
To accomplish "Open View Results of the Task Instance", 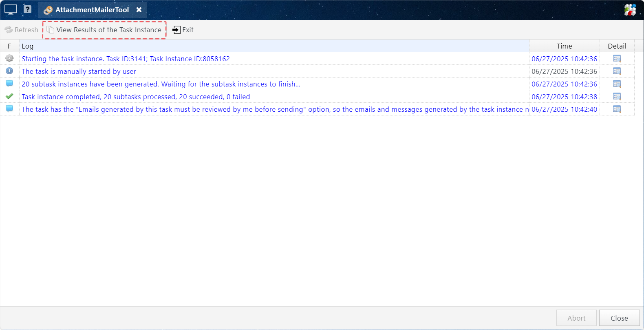I will 104,30.
